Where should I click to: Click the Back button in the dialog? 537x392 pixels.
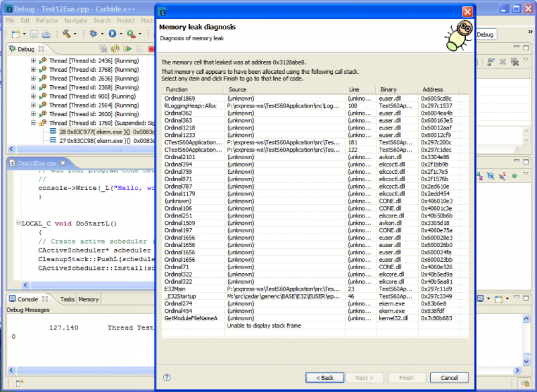325,378
